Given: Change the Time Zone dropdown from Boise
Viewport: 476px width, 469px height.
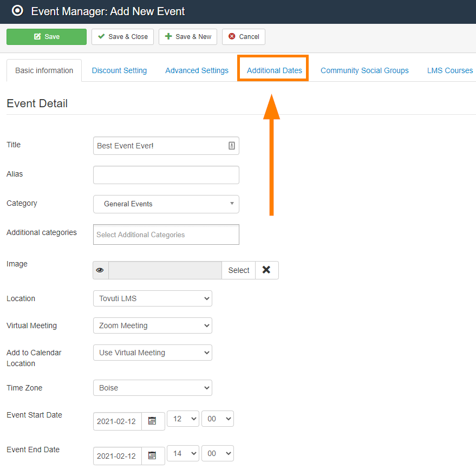Looking at the screenshot, I should point(152,388).
